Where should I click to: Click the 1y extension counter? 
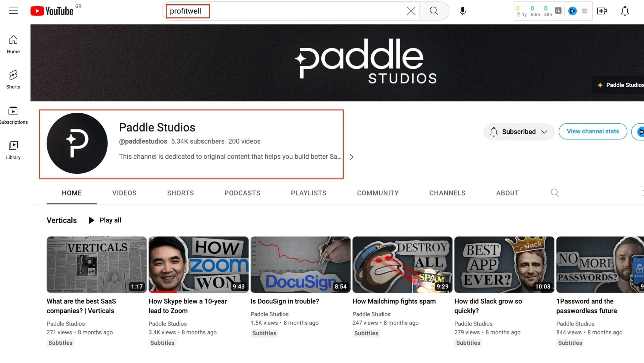coord(522,11)
